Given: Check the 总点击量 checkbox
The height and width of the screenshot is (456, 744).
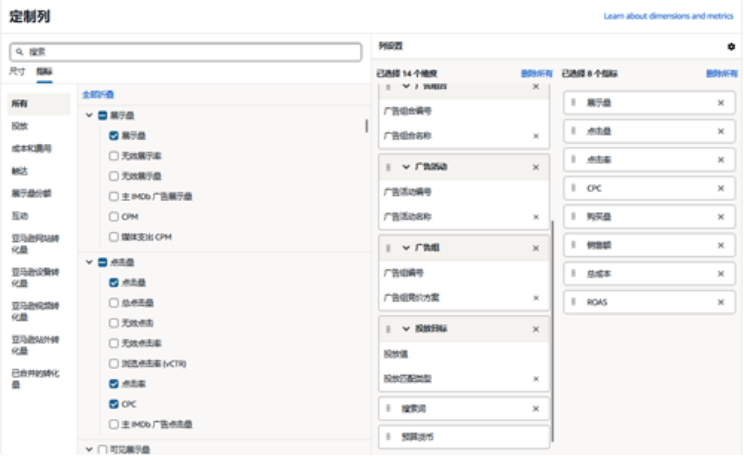Looking at the screenshot, I should [x=114, y=303].
